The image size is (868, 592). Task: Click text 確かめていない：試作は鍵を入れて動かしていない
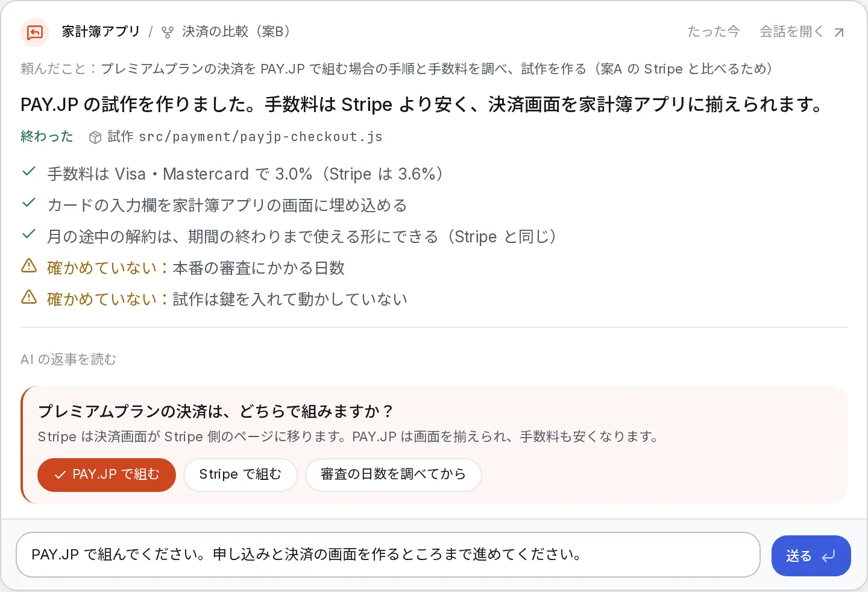point(227,300)
